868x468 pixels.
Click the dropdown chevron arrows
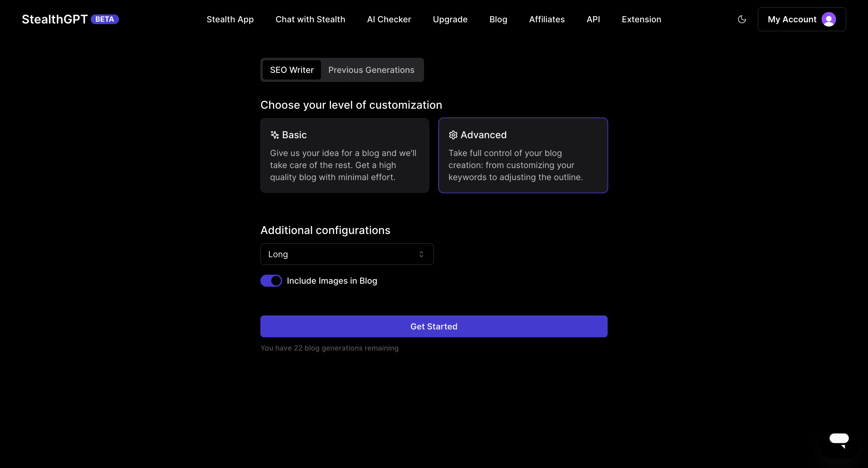point(421,254)
